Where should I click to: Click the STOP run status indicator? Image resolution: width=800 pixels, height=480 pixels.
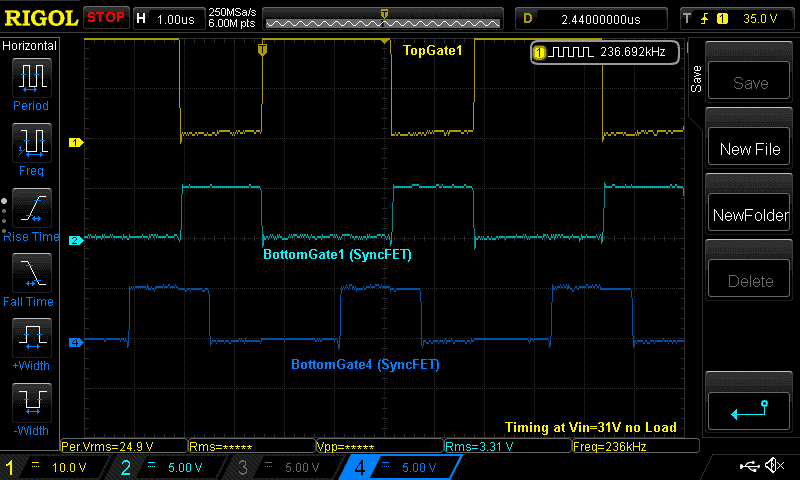point(106,18)
